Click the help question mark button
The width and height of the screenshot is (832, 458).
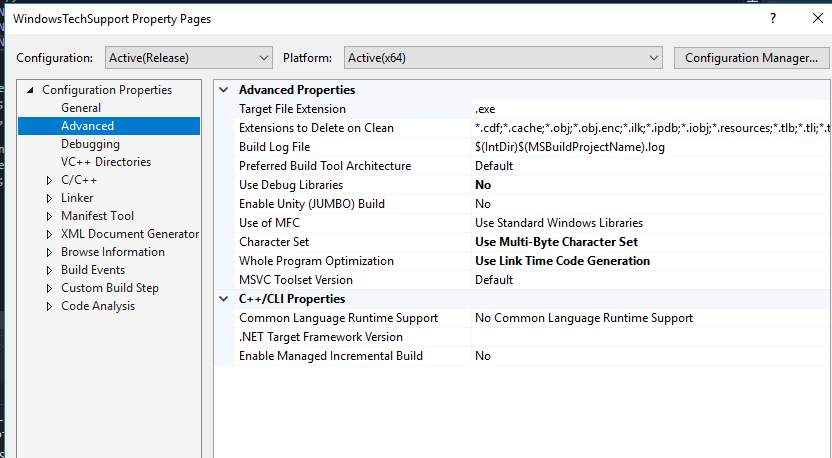(773, 19)
